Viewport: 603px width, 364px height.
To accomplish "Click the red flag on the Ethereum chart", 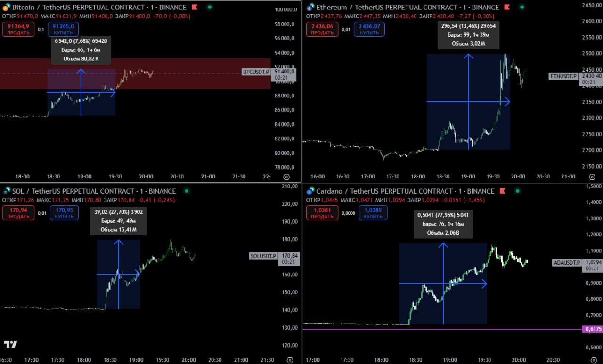I will [x=507, y=8].
